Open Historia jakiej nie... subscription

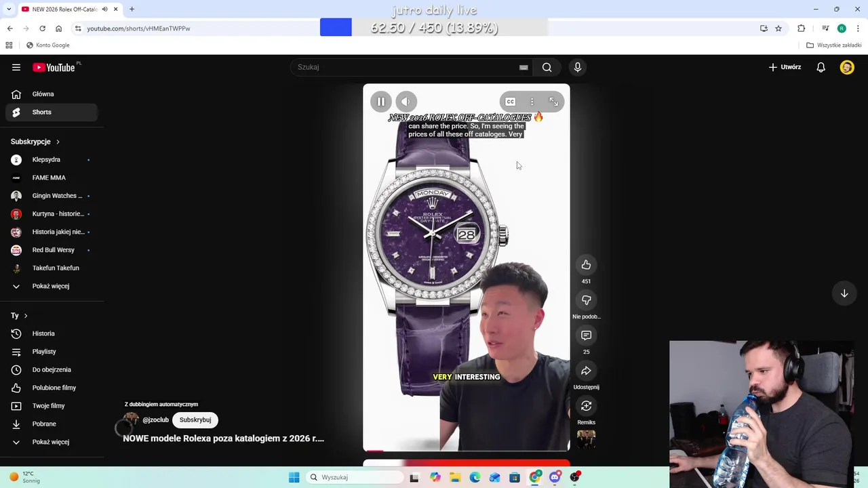click(52, 232)
